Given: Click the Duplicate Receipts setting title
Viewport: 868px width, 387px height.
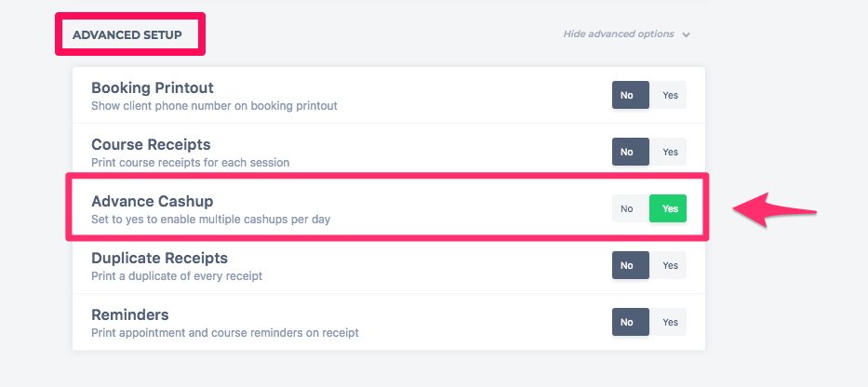Looking at the screenshot, I should pos(159,258).
